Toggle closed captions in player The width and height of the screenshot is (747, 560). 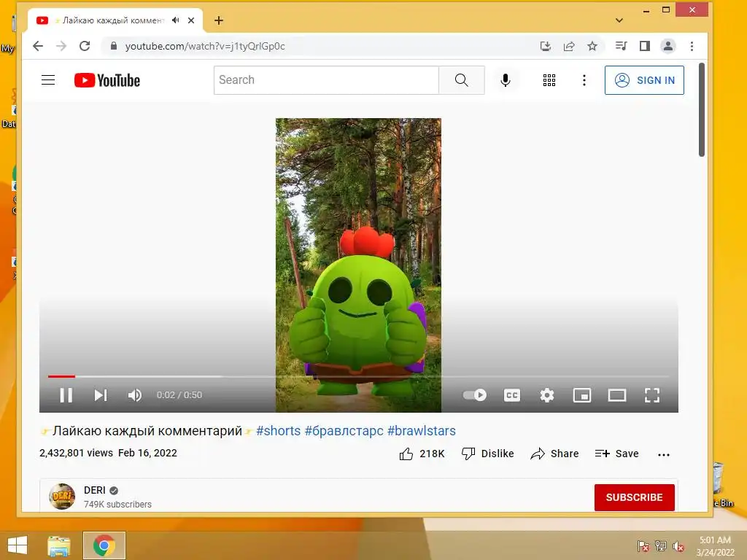coord(511,395)
